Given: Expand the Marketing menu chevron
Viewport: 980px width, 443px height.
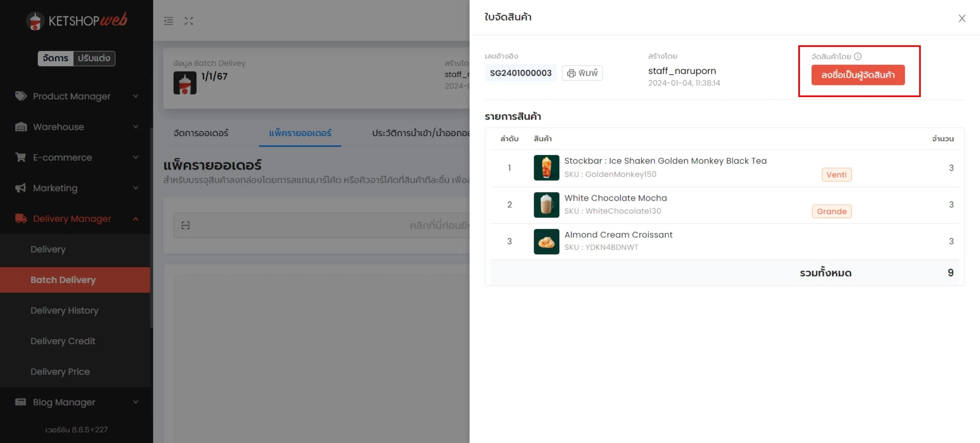Looking at the screenshot, I should pos(136,188).
